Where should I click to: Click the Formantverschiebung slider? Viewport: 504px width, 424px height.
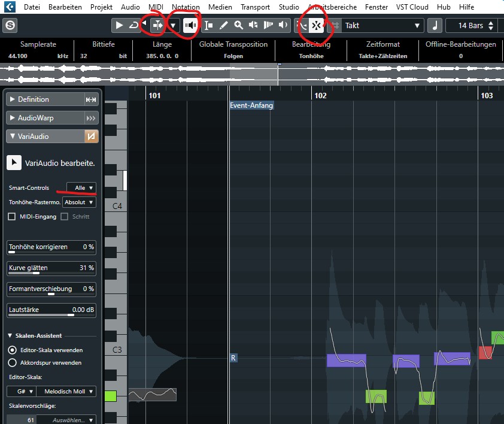(51, 289)
